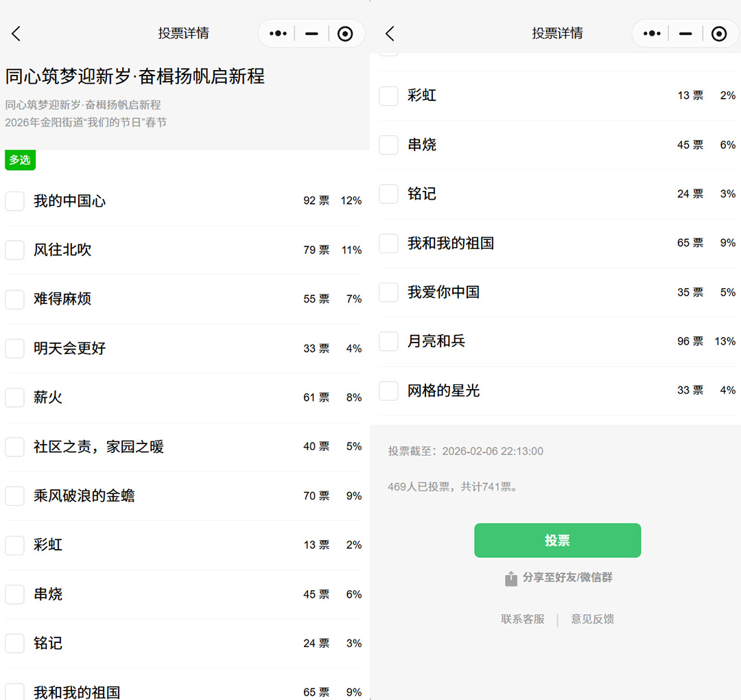
Task: Select the 网格的星光 checkbox
Action: [388, 390]
